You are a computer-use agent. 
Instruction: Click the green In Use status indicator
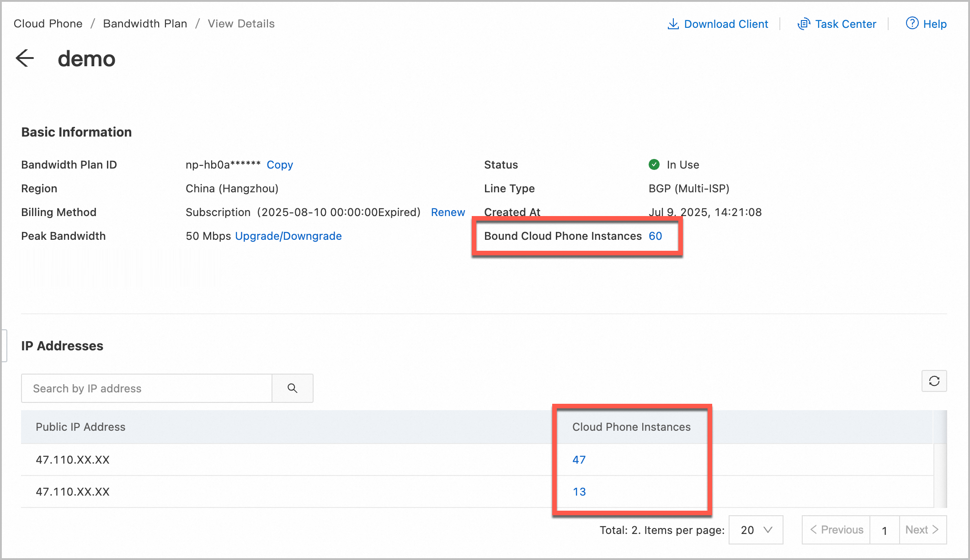coord(655,164)
